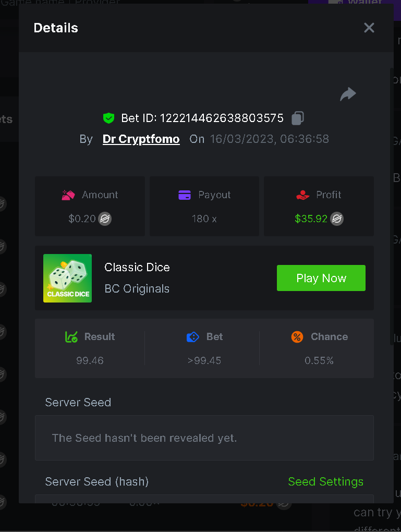
Task: Click the share arrow icon
Action: coord(348,94)
